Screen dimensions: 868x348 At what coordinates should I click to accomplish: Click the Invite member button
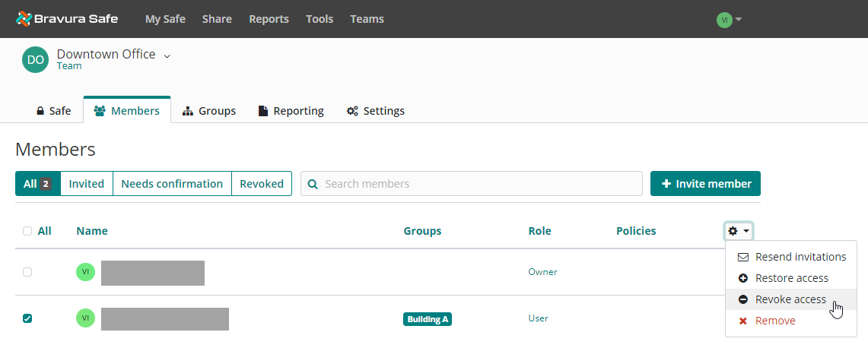tap(705, 184)
